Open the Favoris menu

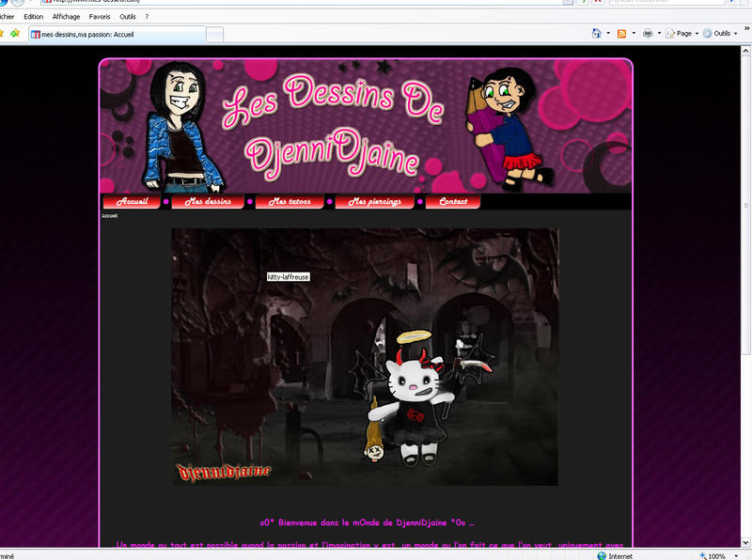99,16
